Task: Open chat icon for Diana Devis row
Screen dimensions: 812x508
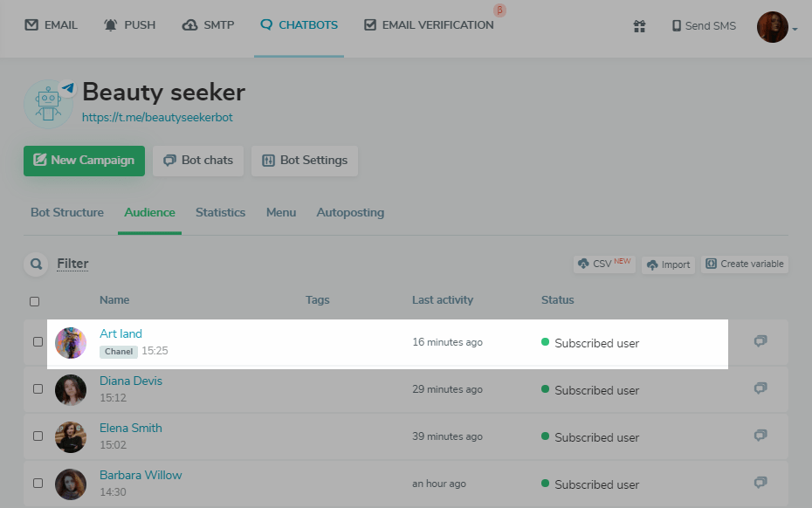Action: (x=760, y=388)
